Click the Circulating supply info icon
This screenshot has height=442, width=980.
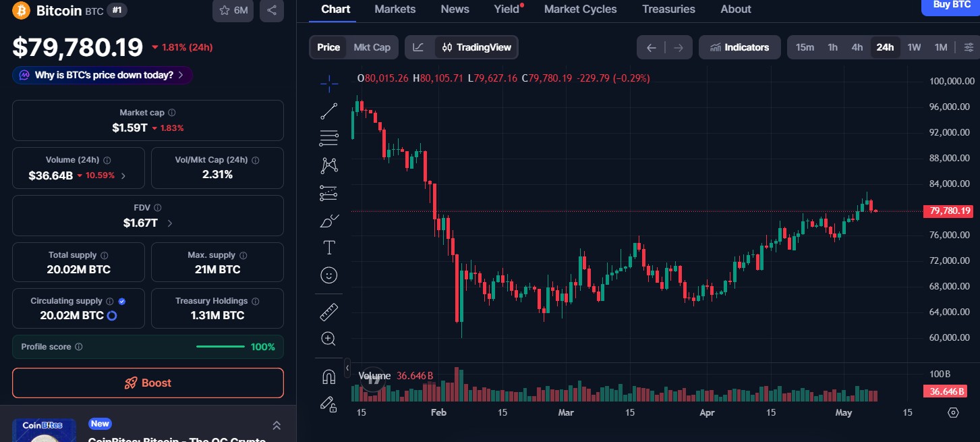click(110, 301)
